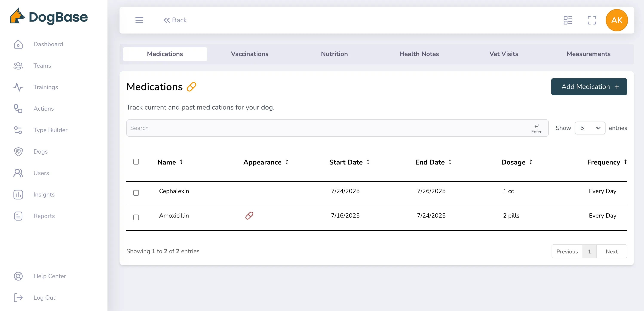This screenshot has height=311, width=644.
Task: Click the Log Out icon
Action: pos(18,298)
